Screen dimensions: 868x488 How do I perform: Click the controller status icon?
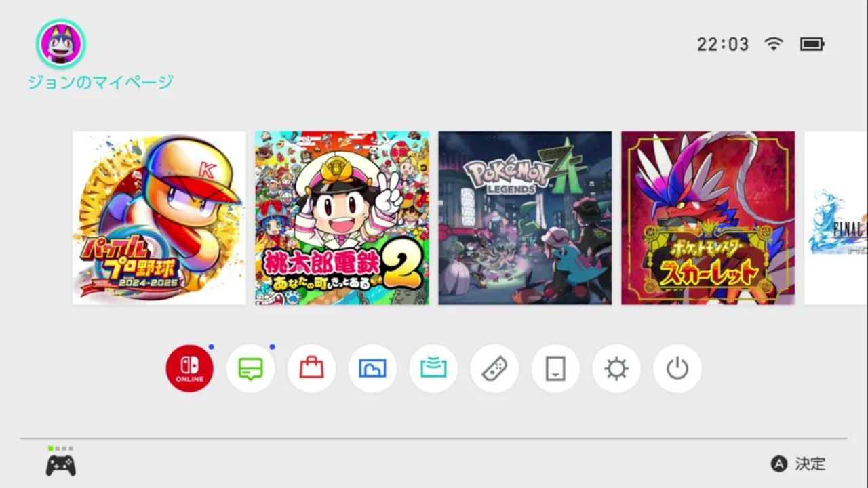60,462
